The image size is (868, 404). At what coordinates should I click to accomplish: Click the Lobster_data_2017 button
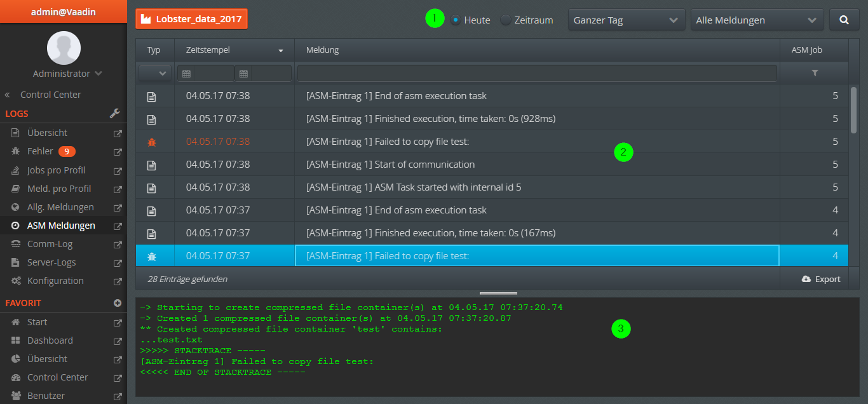coord(191,19)
